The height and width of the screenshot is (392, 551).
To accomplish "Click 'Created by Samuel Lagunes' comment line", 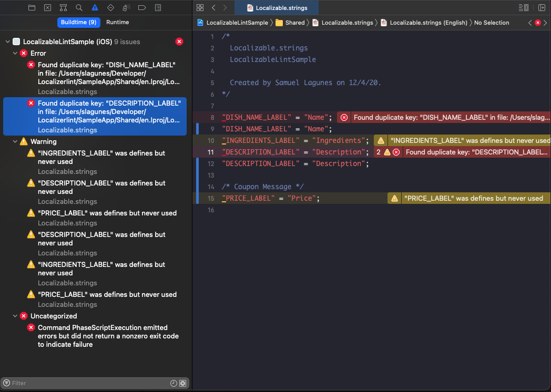I will (305, 82).
